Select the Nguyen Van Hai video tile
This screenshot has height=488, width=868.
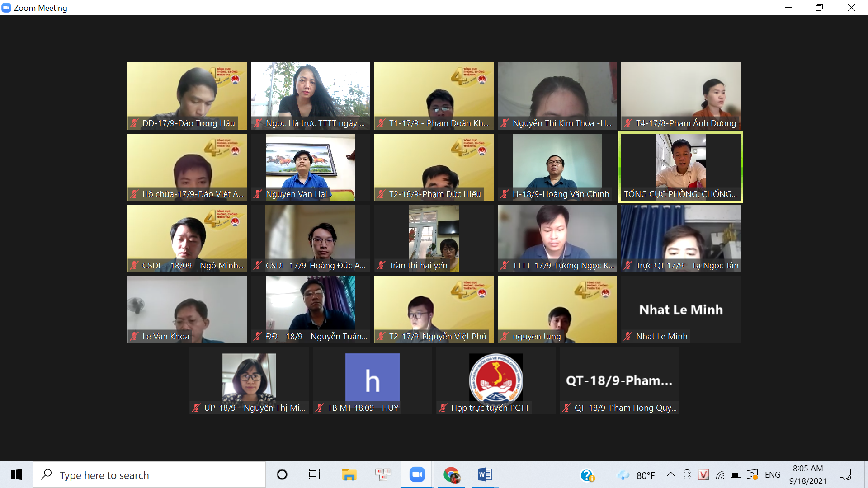311,167
